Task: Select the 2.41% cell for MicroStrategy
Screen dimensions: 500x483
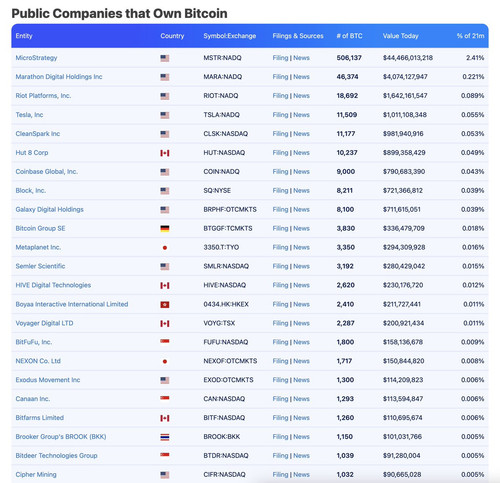Action: [475, 58]
